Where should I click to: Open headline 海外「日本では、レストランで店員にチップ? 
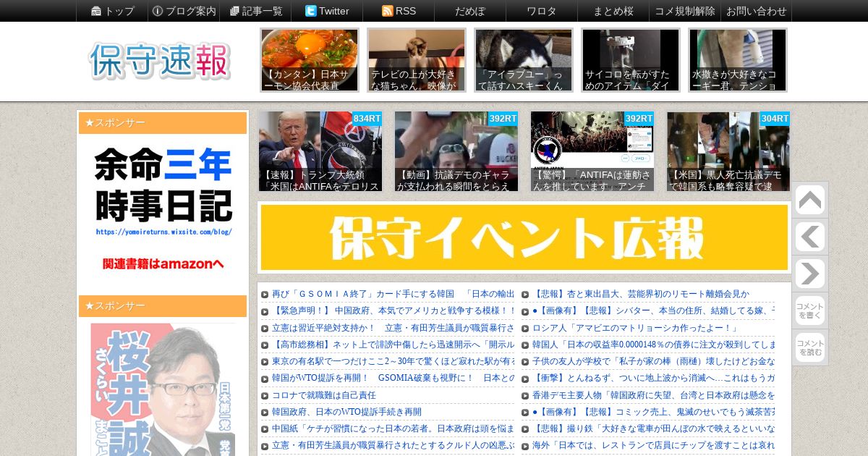[653, 445]
